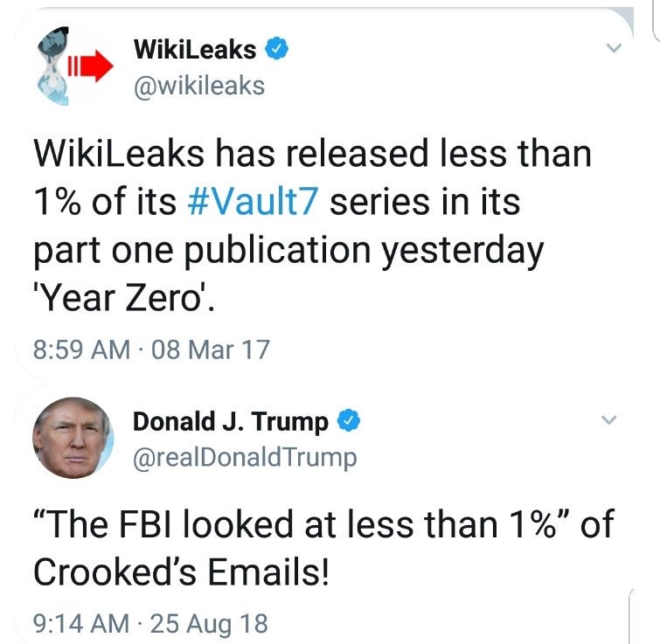
Task: Visit the @wikileaks handle
Action: tap(198, 86)
